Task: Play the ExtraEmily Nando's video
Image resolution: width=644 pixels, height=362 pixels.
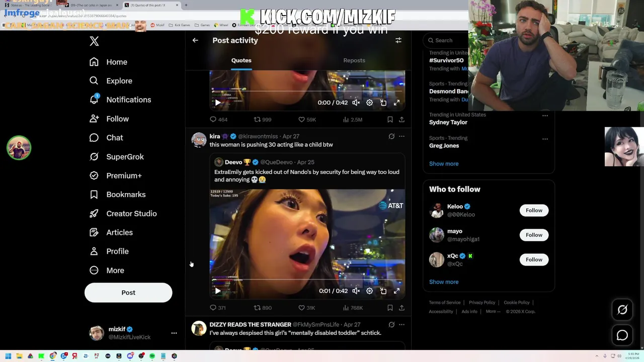Action: pos(217,291)
